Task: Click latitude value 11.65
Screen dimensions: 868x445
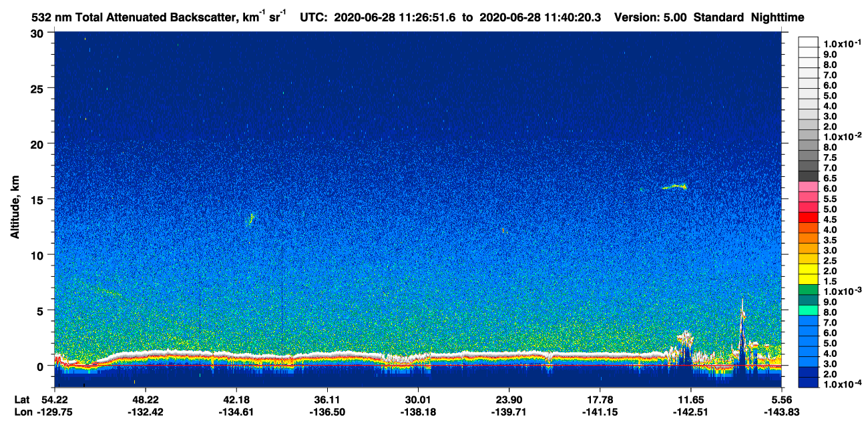Action: tap(690, 400)
